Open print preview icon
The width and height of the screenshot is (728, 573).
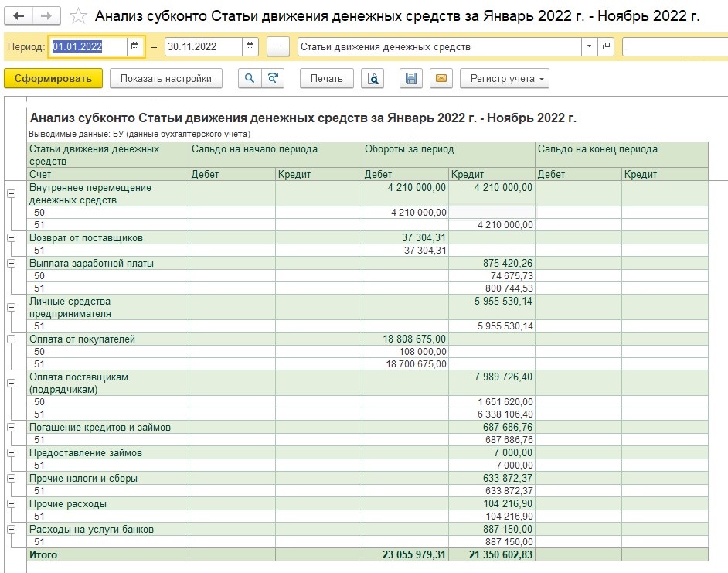pyautogui.click(x=373, y=78)
